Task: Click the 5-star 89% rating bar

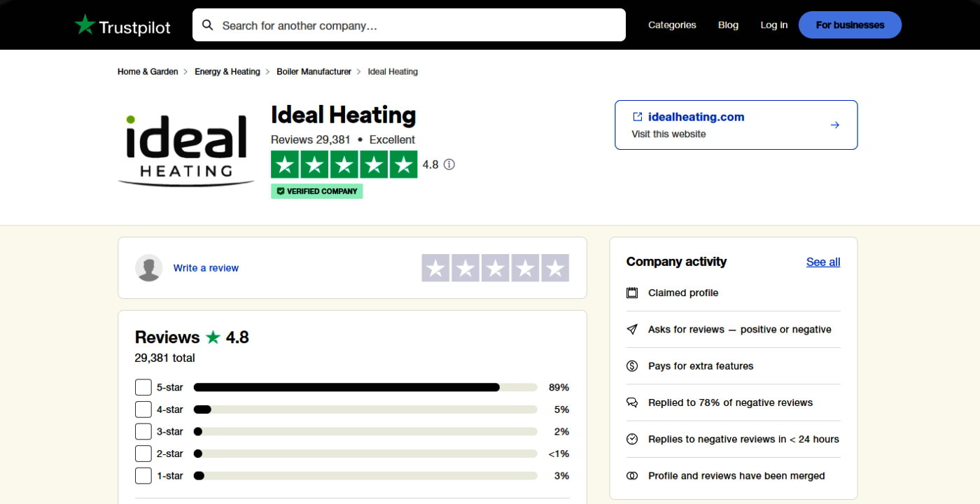Action: point(365,387)
